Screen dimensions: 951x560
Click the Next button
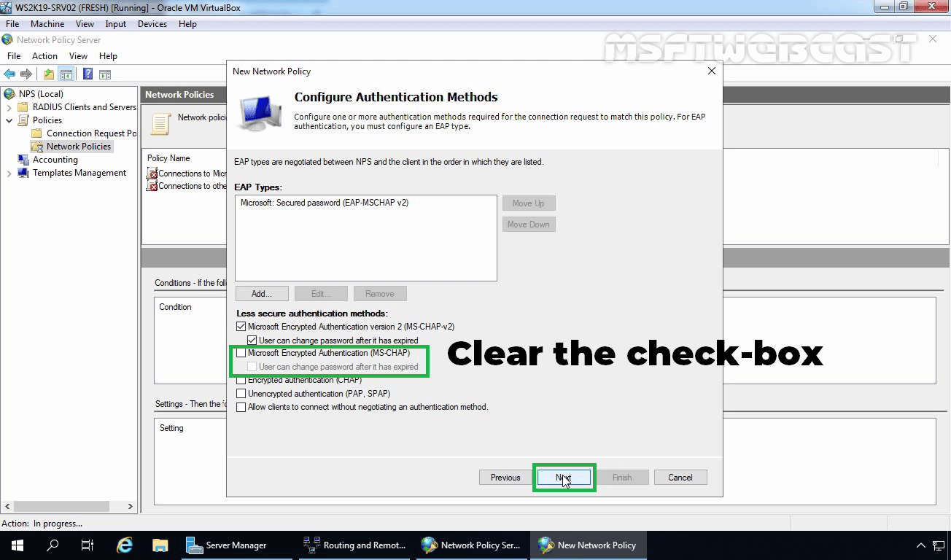pyautogui.click(x=564, y=478)
